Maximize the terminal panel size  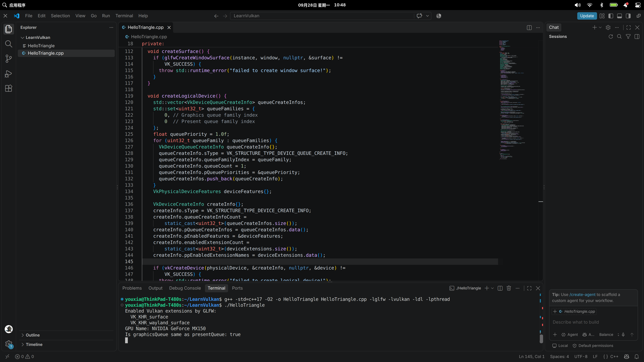(529, 288)
